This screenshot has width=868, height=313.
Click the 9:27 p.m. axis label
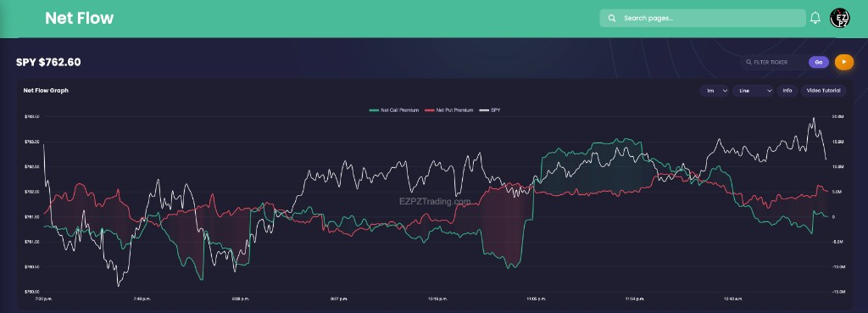338,299
